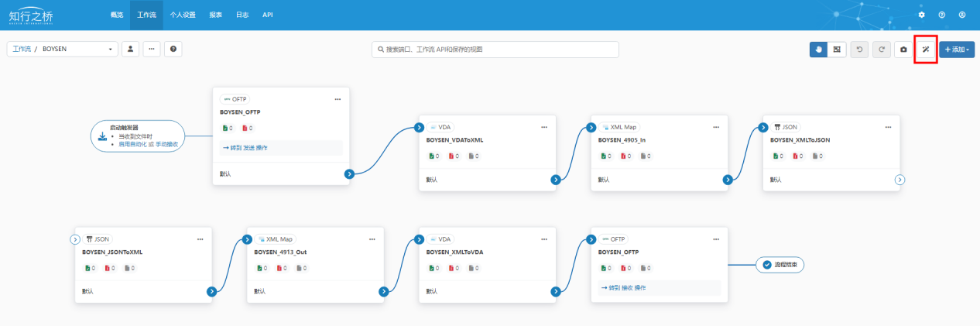Enable the hand pan mode toggle
The width and height of the screenshot is (980, 326).
pos(819,50)
